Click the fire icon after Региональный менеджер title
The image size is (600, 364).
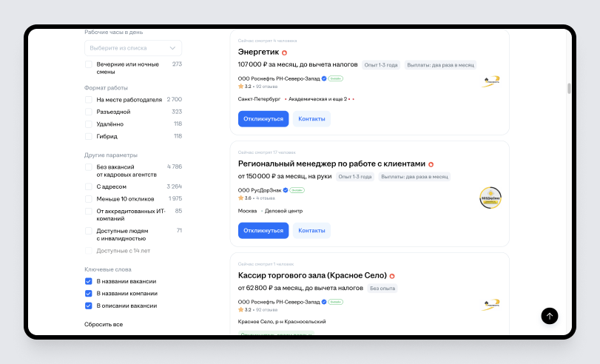431,164
